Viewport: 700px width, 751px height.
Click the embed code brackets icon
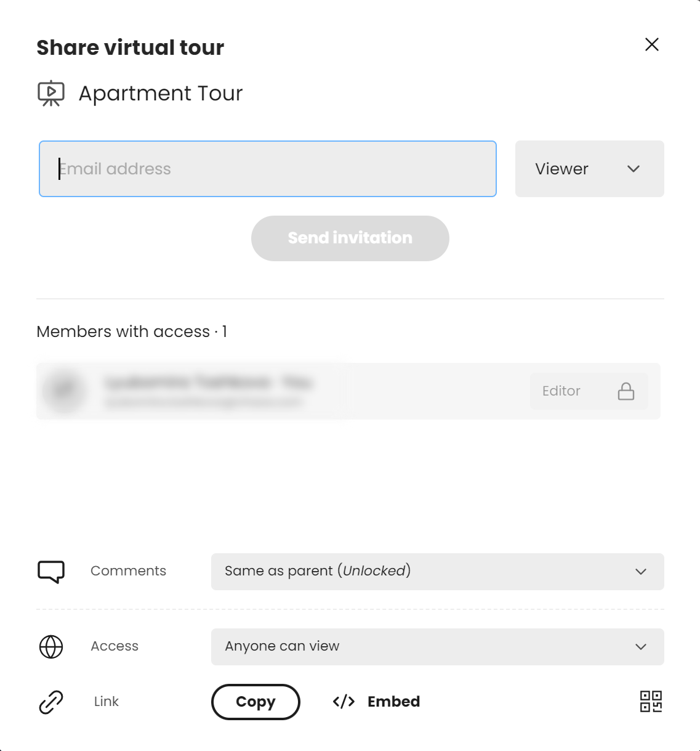coord(344,702)
